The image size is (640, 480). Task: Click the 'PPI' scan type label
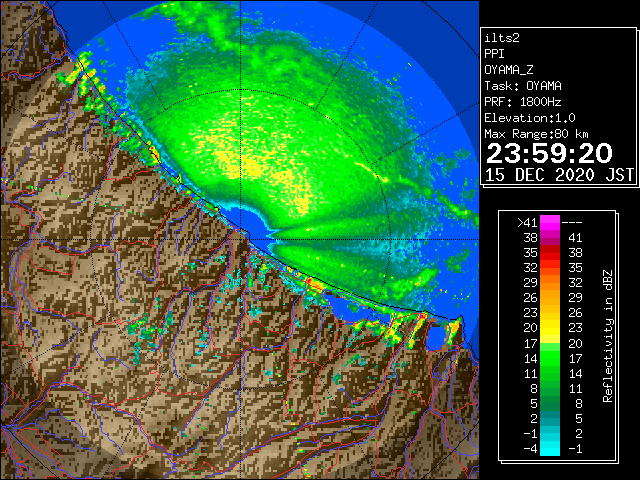point(494,54)
